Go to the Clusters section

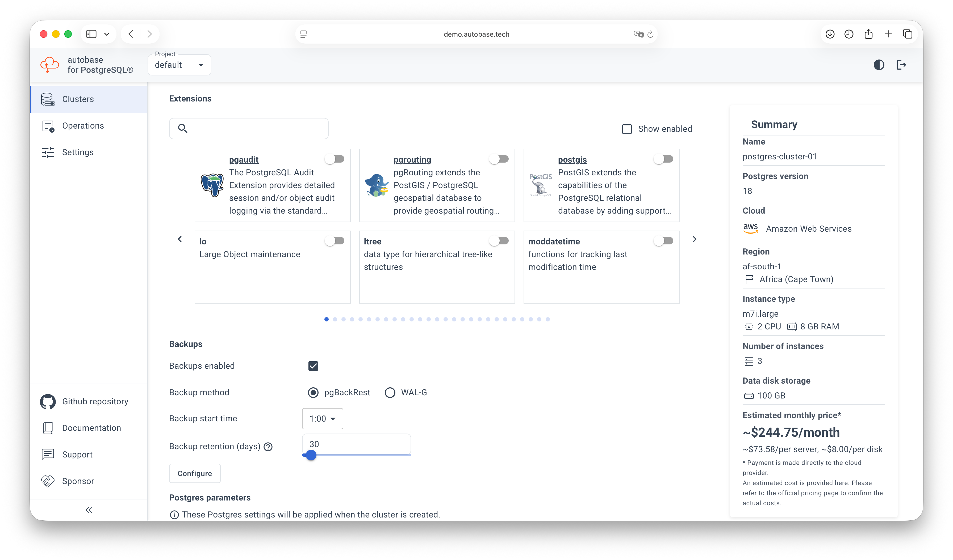pos(78,99)
